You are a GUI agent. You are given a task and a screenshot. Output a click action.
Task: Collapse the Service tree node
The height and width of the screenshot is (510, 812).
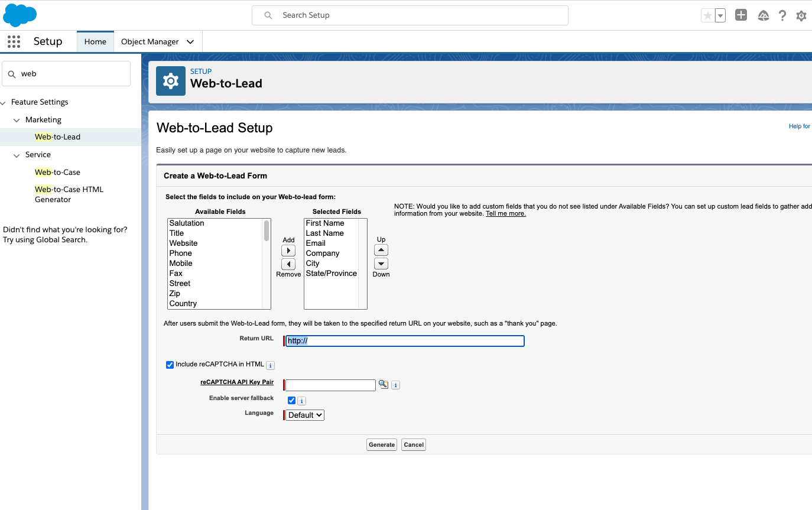click(17, 155)
